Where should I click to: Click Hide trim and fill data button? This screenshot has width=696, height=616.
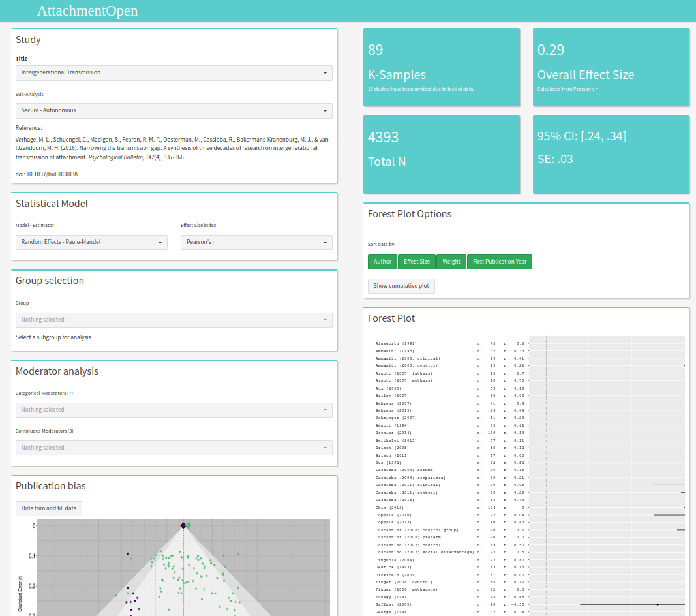click(49, 508)
